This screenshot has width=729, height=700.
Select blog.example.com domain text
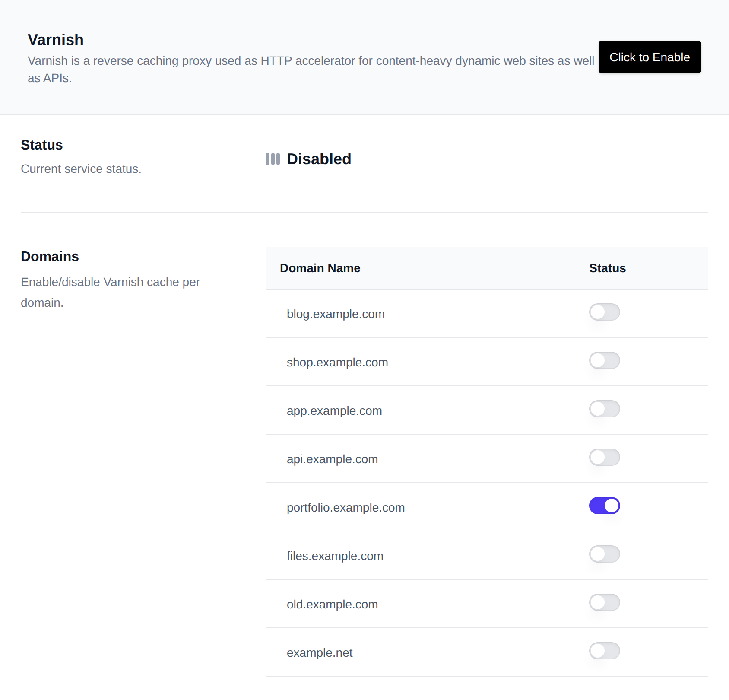[x=336, y=314]
